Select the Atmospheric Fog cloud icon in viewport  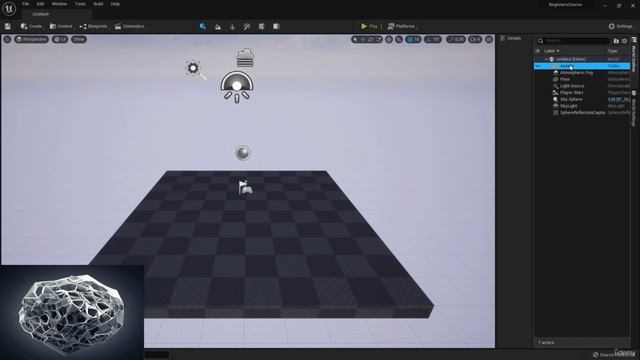coord(245,58)
